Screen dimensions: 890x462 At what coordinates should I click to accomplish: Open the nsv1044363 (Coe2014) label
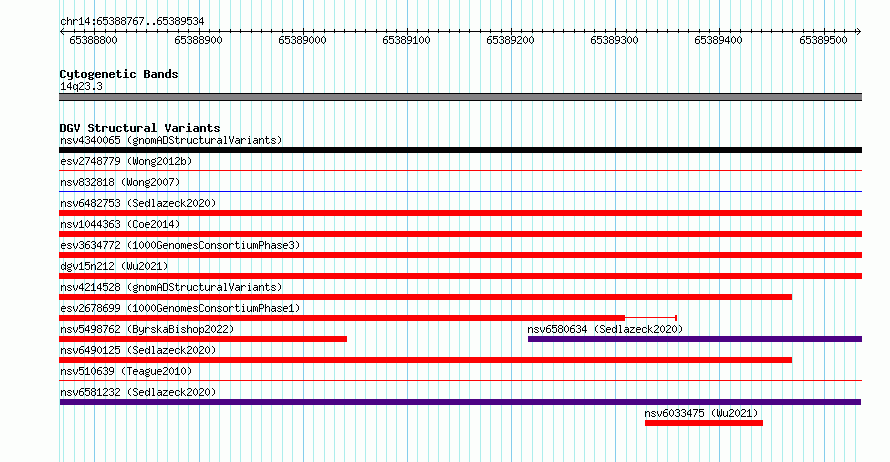click(120, 224)
